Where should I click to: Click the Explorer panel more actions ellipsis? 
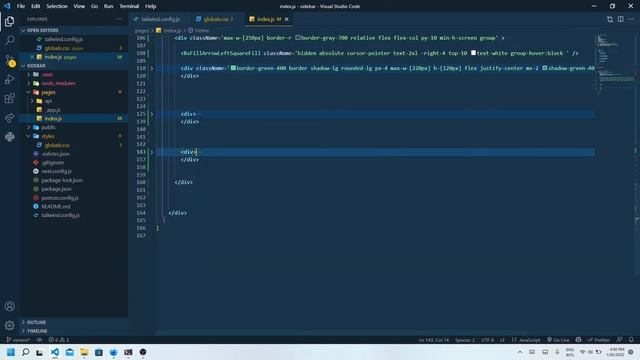click(x=119, y=19)
